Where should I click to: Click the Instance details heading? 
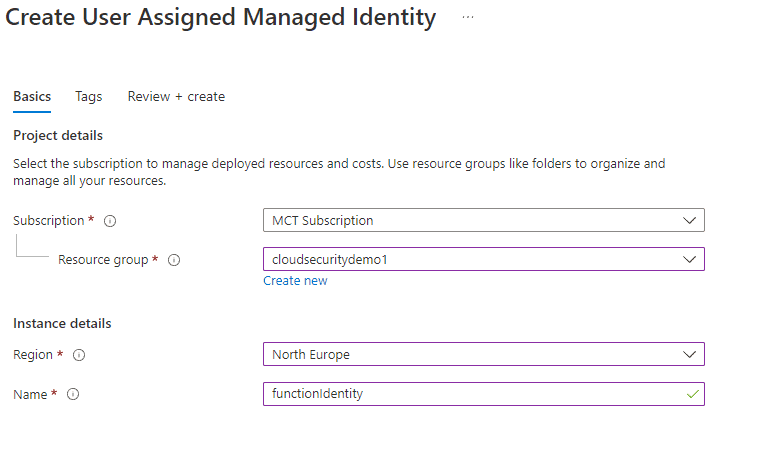tap(62, 324)
